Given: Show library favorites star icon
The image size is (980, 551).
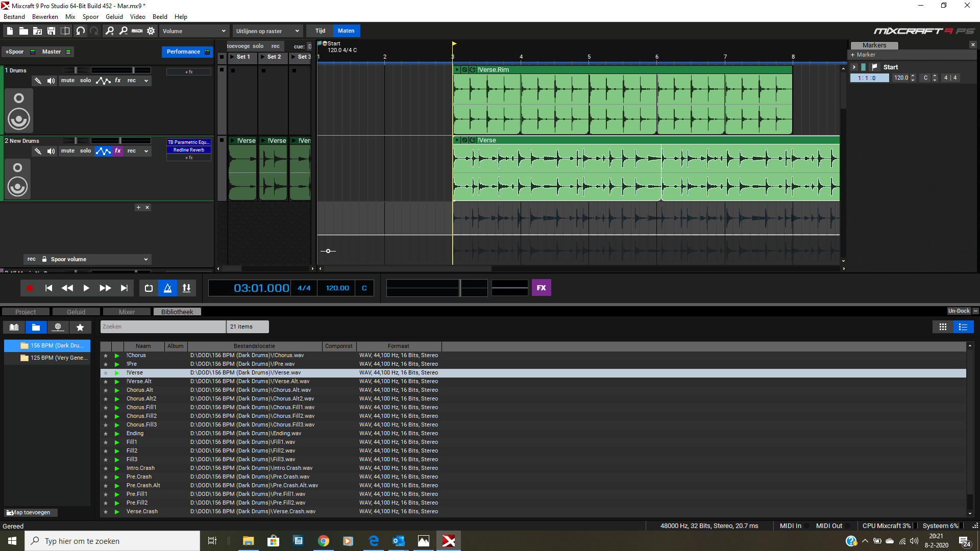Looking at the screenshot, I should pos(80,328).
